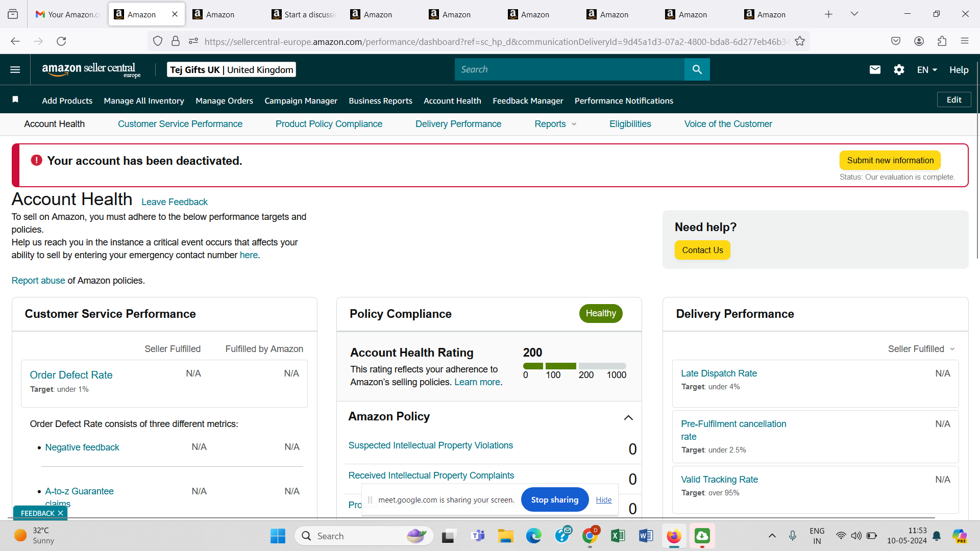Reload the page with the refresh icon
The image size is (980, 551).
tap(61, 41)
